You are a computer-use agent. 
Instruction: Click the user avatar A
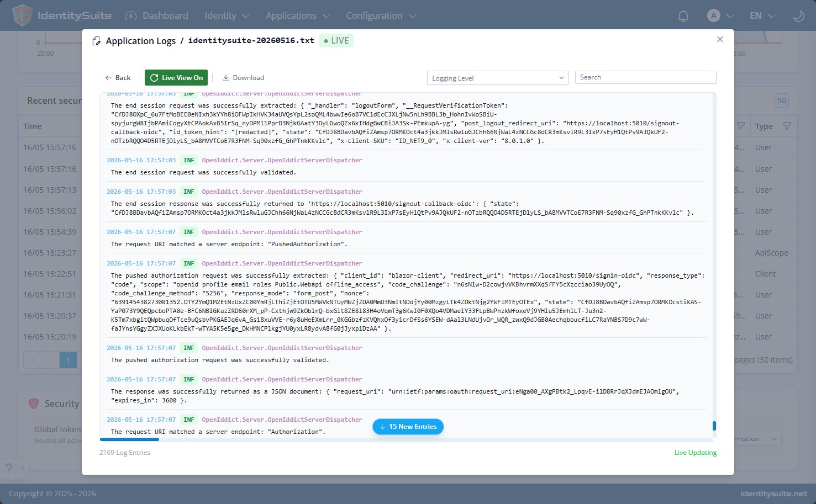tap(714, 15)
